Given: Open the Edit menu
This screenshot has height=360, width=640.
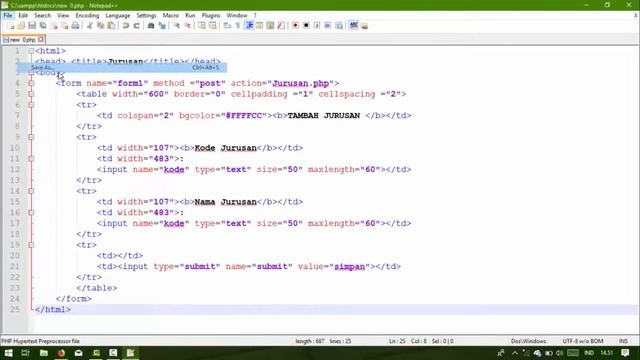Looking at the screenshot, I should click(x=23, y=16).
